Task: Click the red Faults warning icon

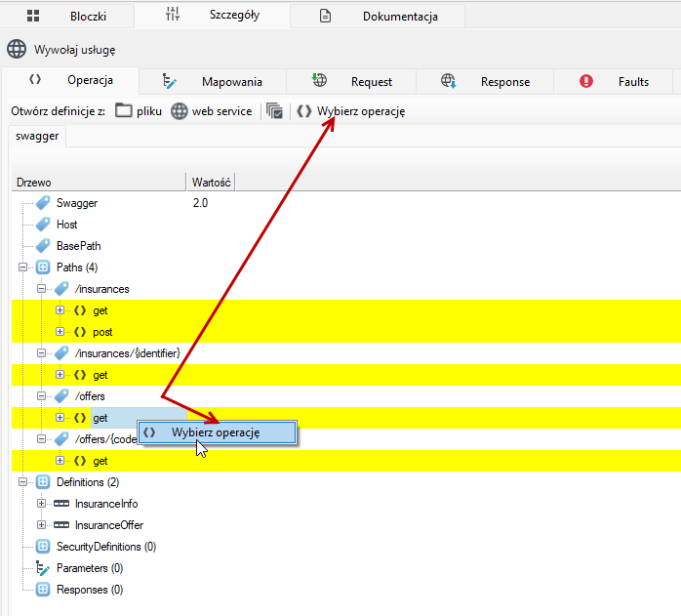Action: pos(586,81)
